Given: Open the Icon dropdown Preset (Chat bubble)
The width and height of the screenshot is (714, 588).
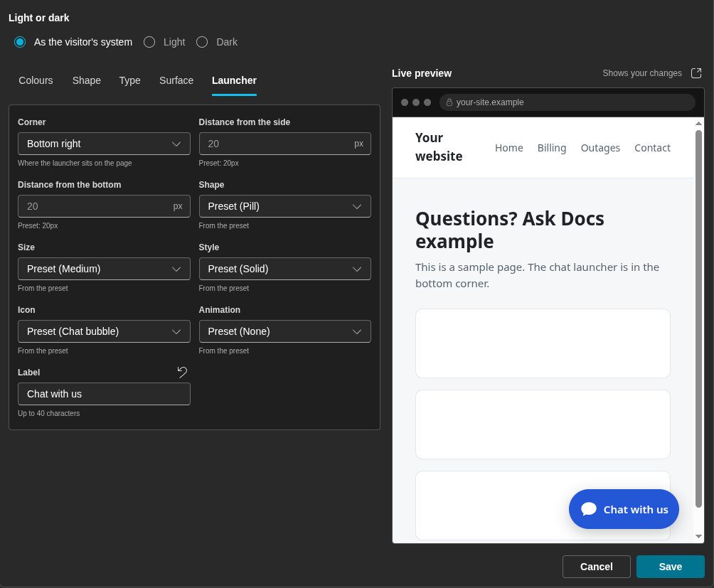Looking at the screenshot, I should [104, 331].
